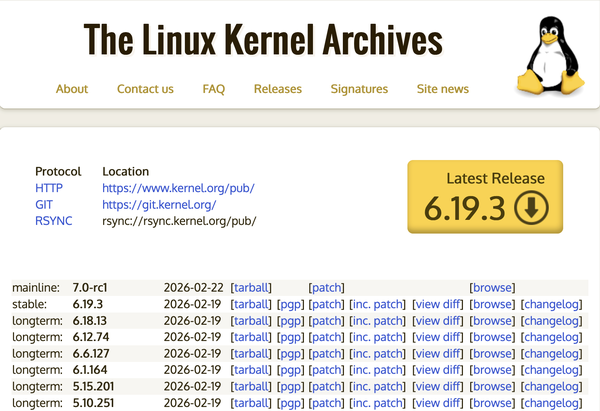Open the Contact us page
Viewport: 600px width, 411px height.
coord(145,89)
